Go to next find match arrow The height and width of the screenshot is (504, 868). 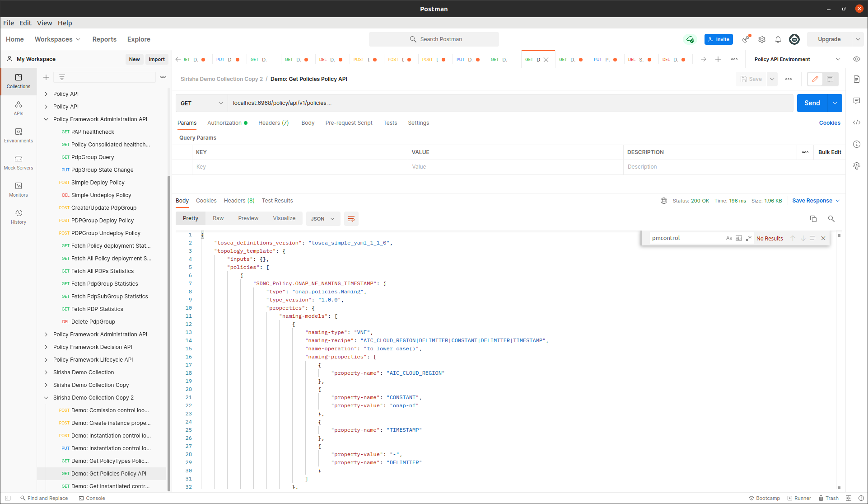pyautogui.click(x=803, y=238)
